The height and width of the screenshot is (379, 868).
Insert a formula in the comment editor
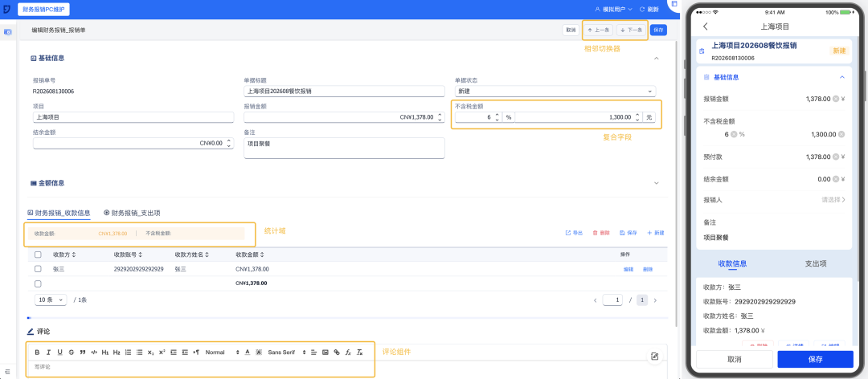coord(348,353)
